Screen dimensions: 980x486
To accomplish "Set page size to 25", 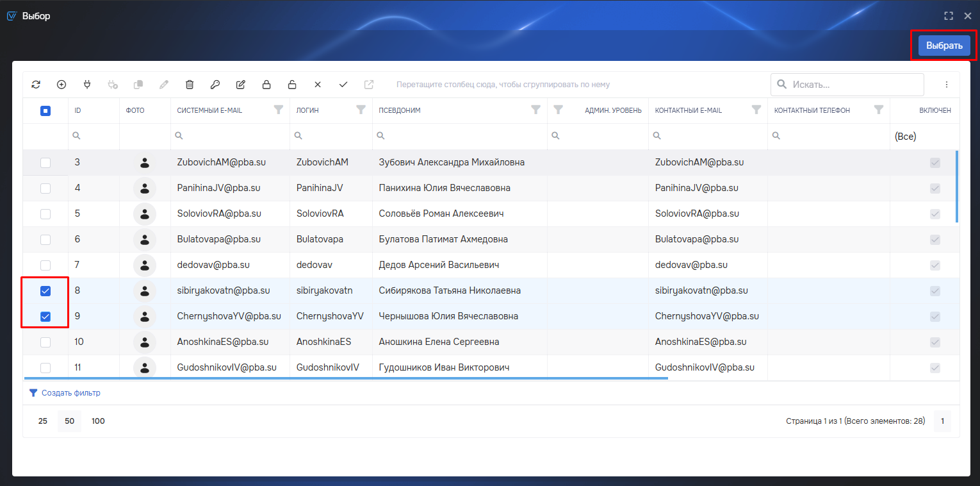I will tap(43, 421).
